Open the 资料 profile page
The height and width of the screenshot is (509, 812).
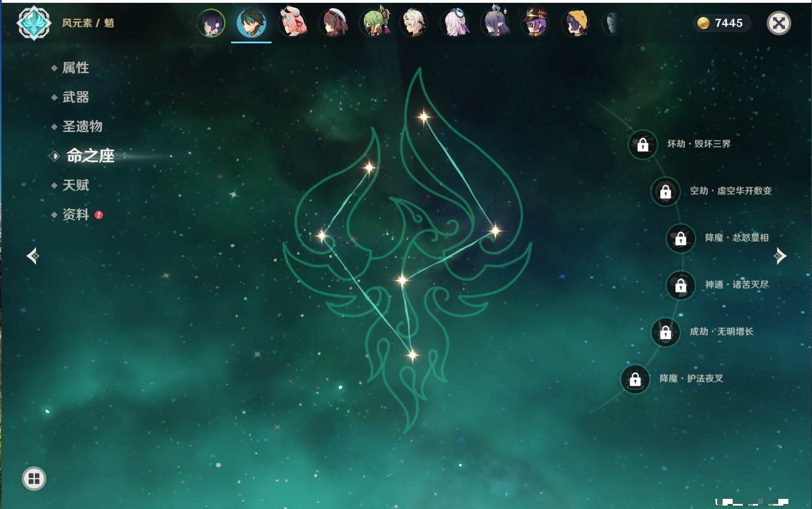coord(75,214)
